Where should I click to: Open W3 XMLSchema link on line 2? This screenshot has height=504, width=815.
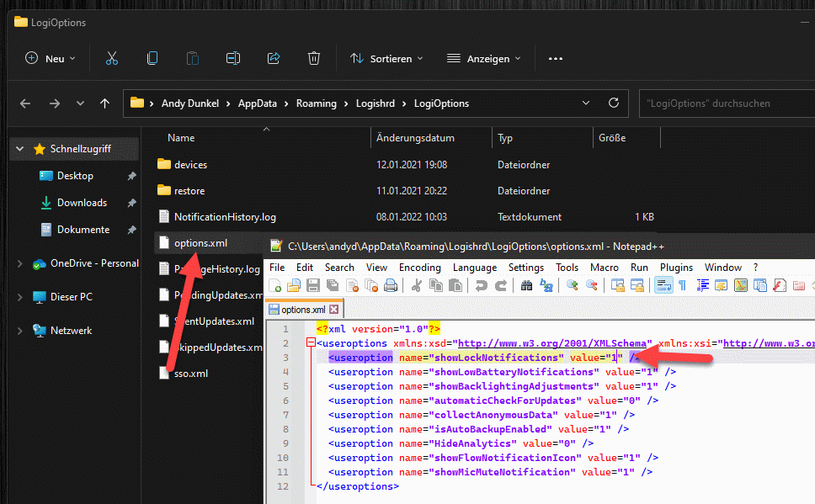tap(552, 343)
